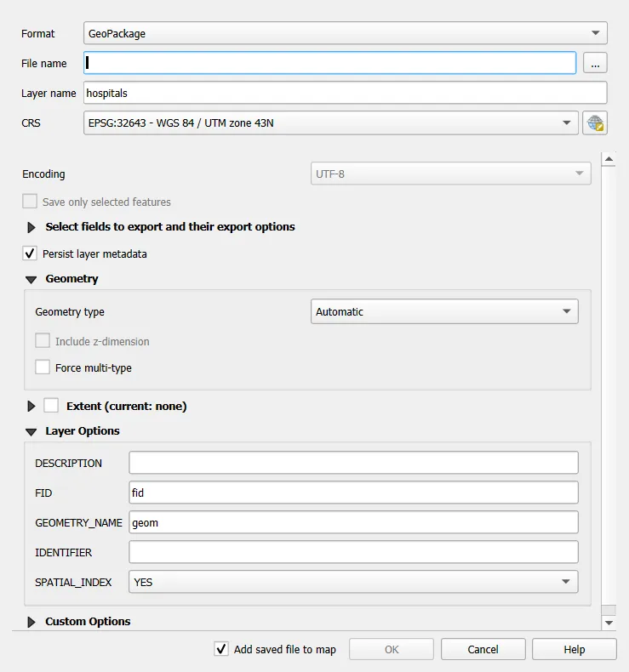The image size is (629, 672).
Task: Open the CRS dropdown EPSG:32643
Action: click(x=331, y=123)
